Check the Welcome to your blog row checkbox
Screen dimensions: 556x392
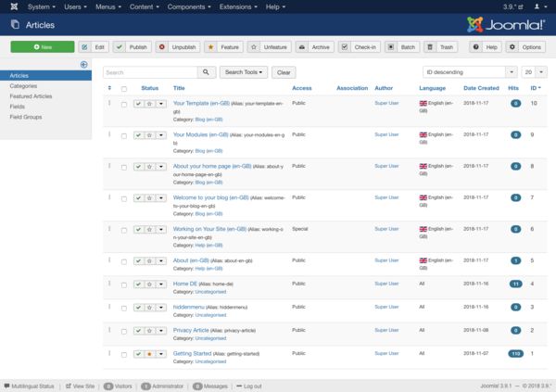point(124,198)
